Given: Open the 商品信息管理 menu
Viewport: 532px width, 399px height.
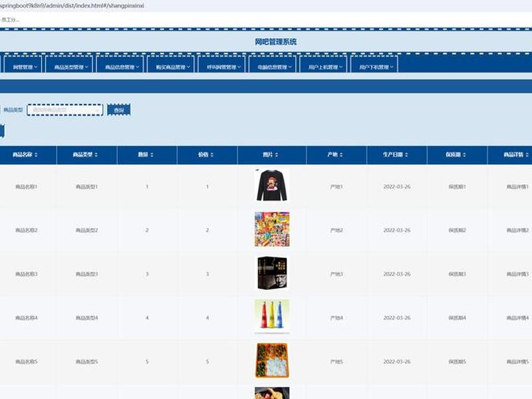Looking at the screenshot, I should 120,65.
